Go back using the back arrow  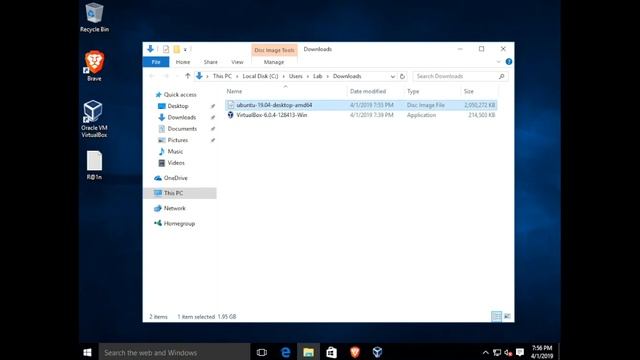(152, 76)
